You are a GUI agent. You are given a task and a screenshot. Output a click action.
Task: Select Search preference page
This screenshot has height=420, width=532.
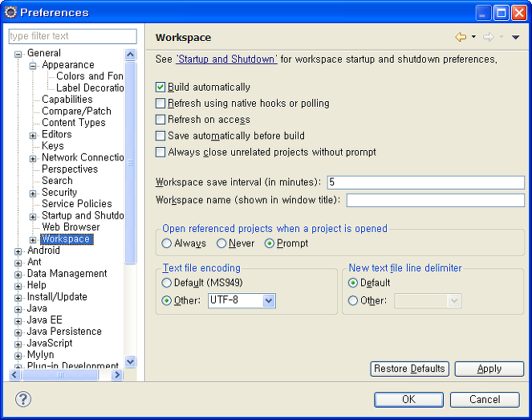click(57, 181)
